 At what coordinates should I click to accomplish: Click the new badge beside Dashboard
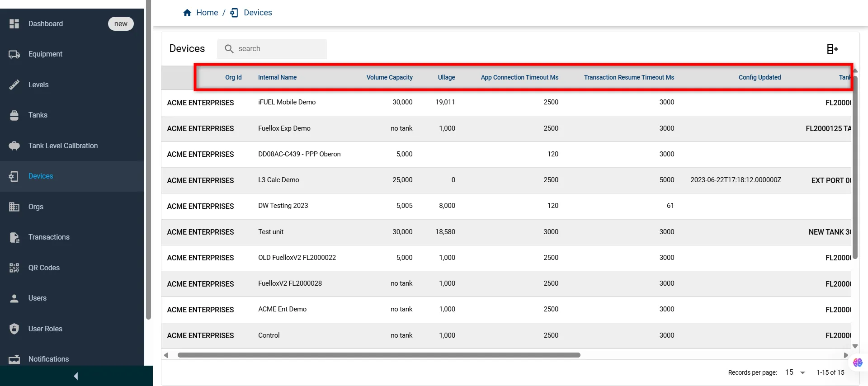121,24
